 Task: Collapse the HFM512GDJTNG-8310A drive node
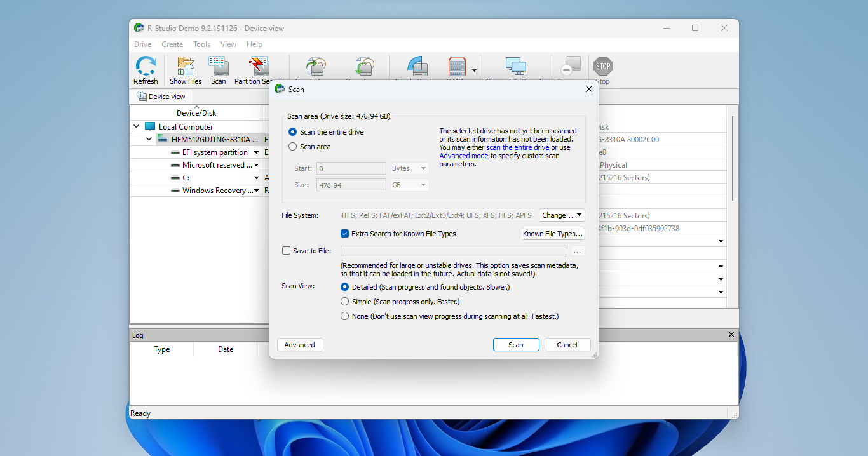coord(149,139)
